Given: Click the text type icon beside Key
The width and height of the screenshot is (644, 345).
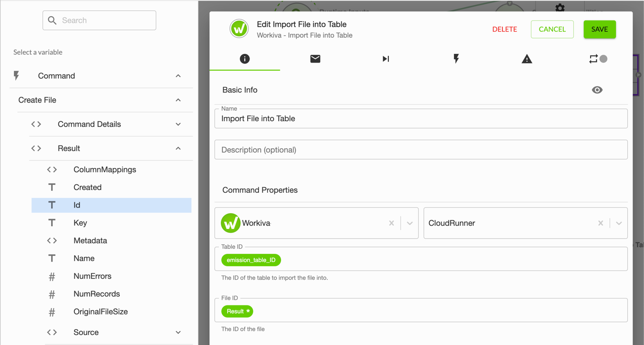Looking at the screenshot, I should (x=52, y=223).
